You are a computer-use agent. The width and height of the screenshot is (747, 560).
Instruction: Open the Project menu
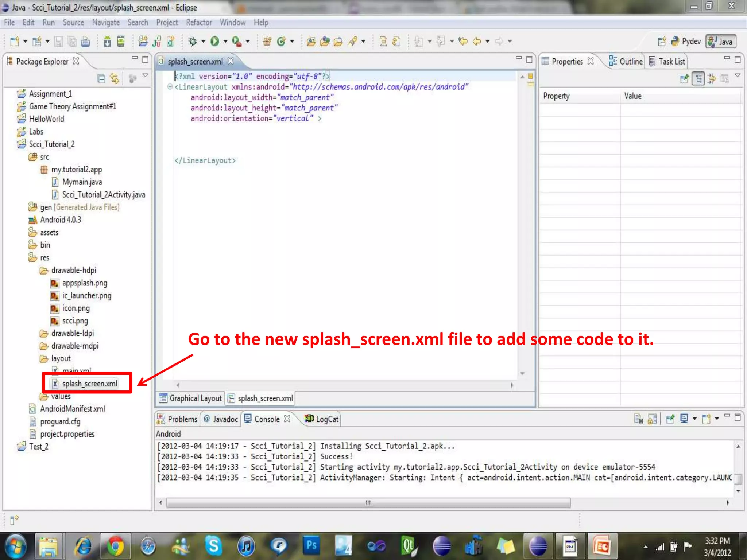tap(167, 23)
